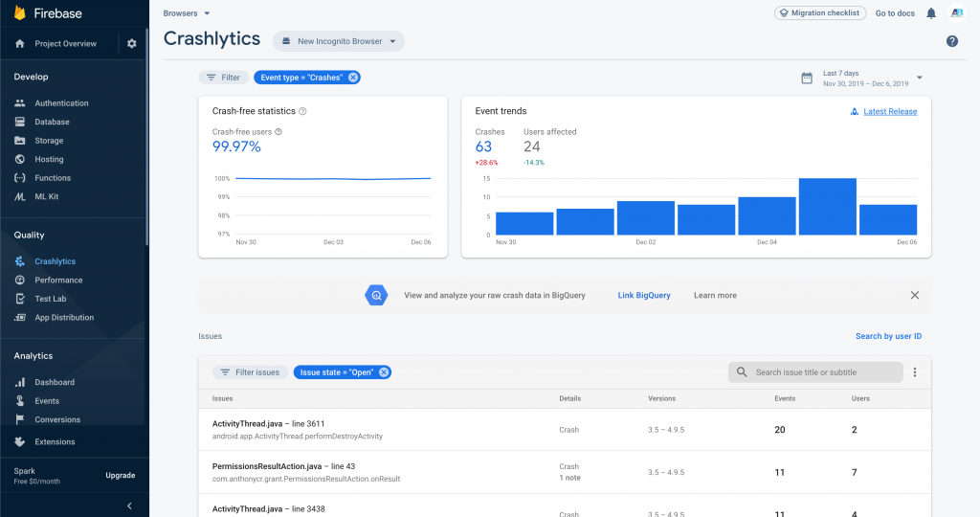
Task: Open the Latest Release link
Action: (890, 111)
